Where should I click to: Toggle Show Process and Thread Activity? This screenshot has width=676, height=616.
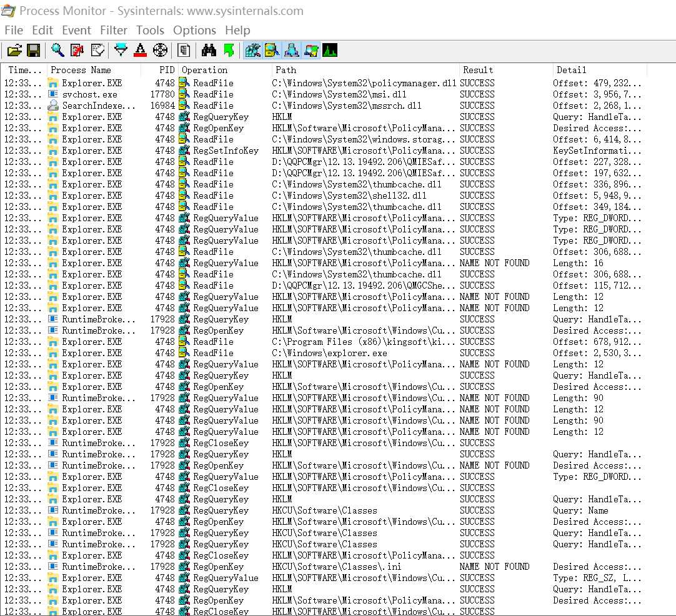[x=311, y=51]
